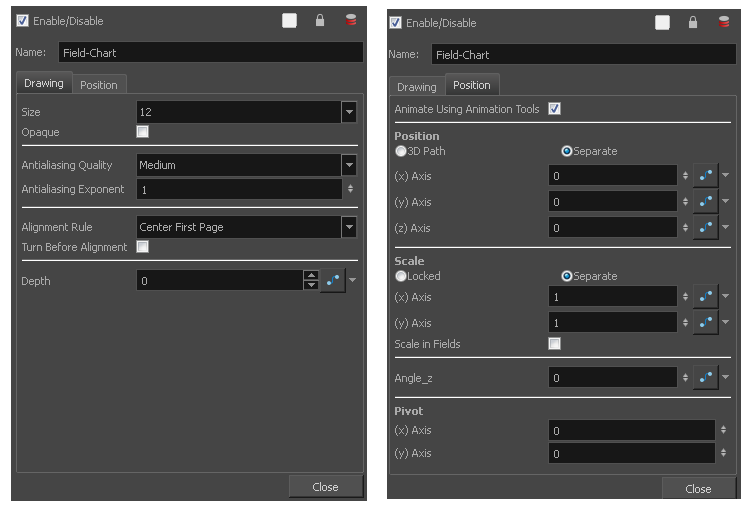753x513 pixels.
Task: Click Scale (y) Axis value field
Action: [x=613, y=322]
